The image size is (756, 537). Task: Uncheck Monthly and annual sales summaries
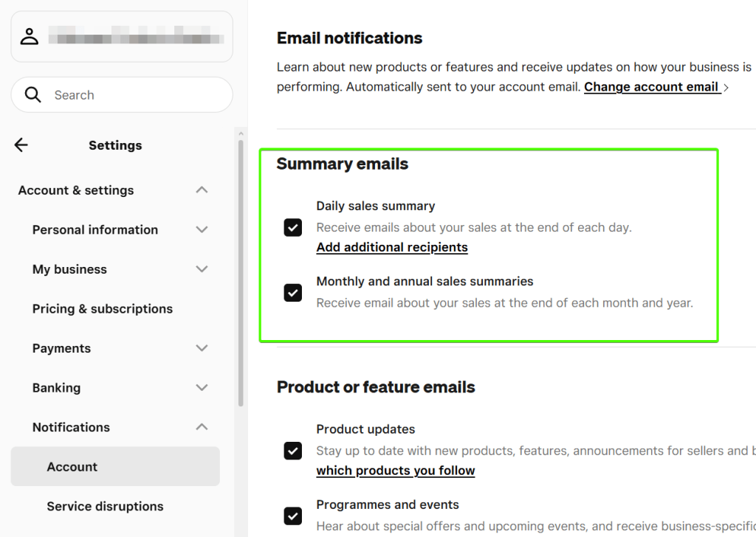pyautogui.click(x=292, y=293)
